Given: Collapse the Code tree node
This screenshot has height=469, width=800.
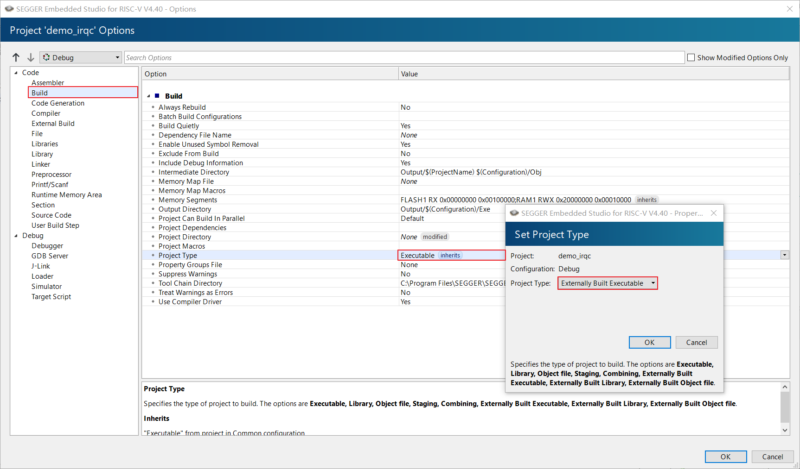Looking at the screenshot, I should click(x=15, y=73).
